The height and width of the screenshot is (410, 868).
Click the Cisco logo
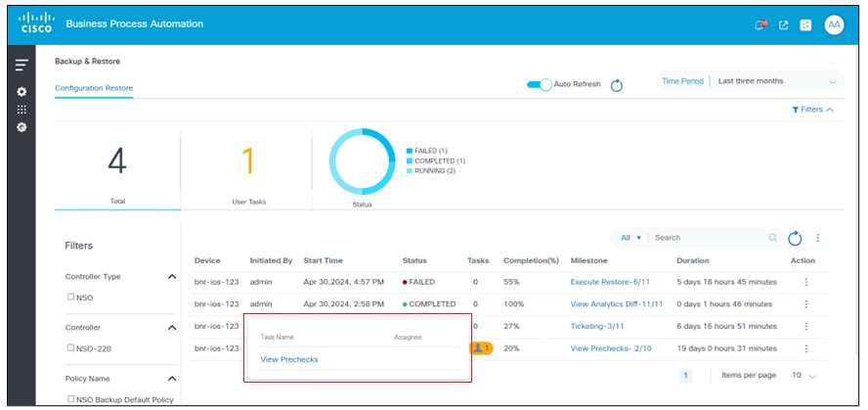click(35, 23)
